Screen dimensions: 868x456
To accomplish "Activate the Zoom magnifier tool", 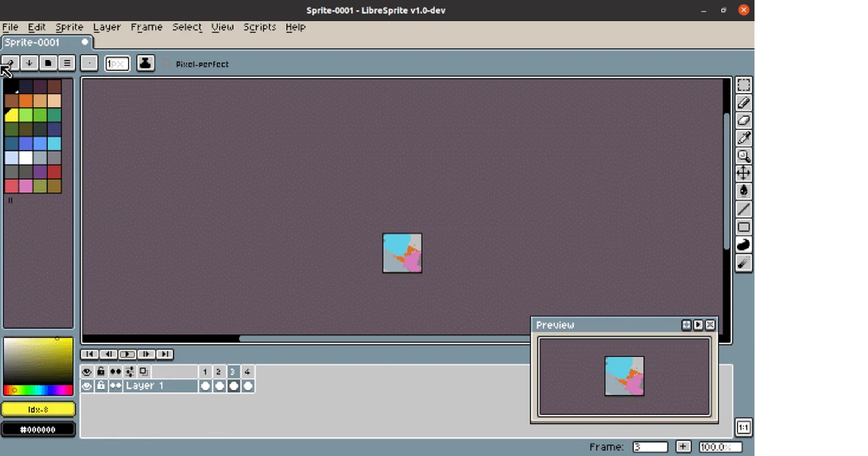I will [x=744, y=156].
